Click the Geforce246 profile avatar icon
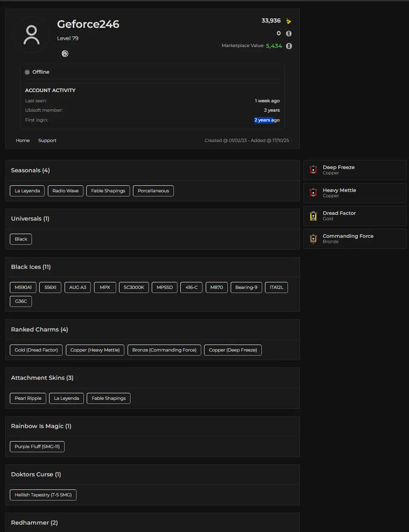Screen dimensions: 409x532 point(31,35)
